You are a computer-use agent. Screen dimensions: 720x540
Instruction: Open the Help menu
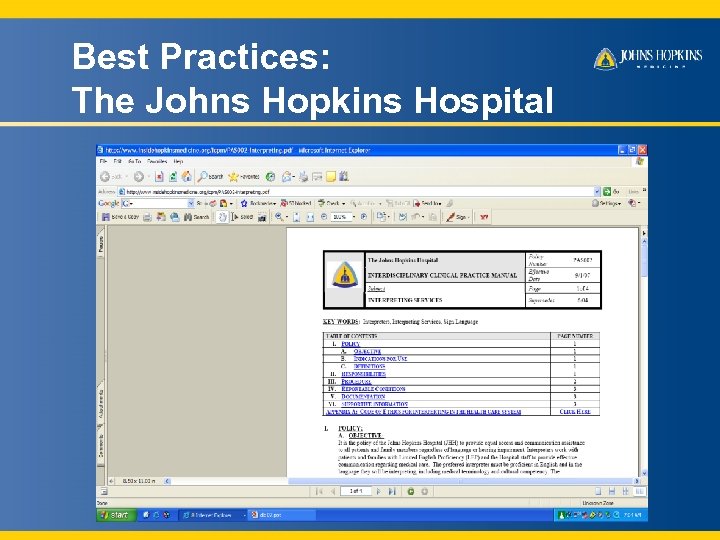coord(178,162)
